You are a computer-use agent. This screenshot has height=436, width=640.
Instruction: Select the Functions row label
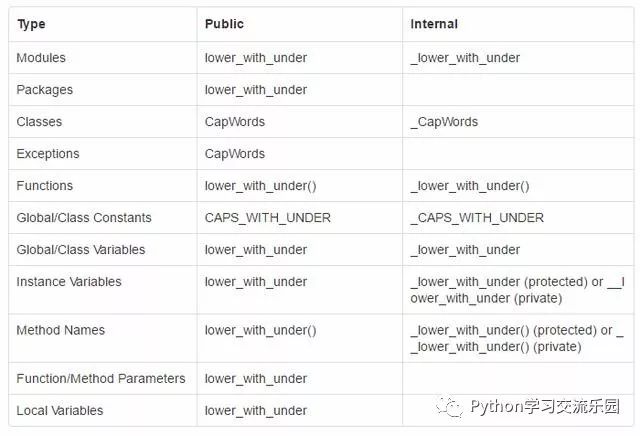tap(44, 186)
